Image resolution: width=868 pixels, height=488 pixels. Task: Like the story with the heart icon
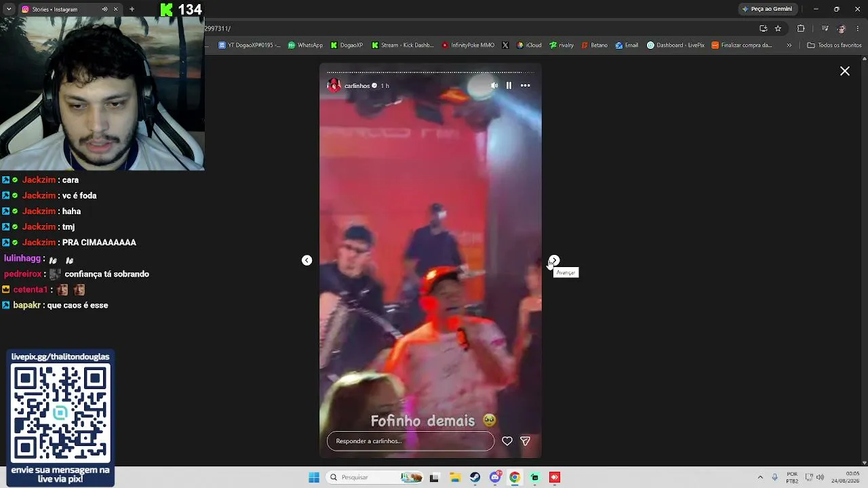pyautogui.click(x=507, y=441)
